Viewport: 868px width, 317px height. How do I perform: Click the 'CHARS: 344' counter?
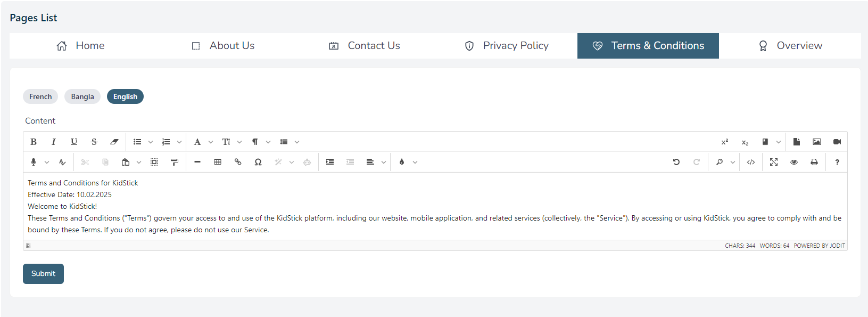tap(740, 246)
